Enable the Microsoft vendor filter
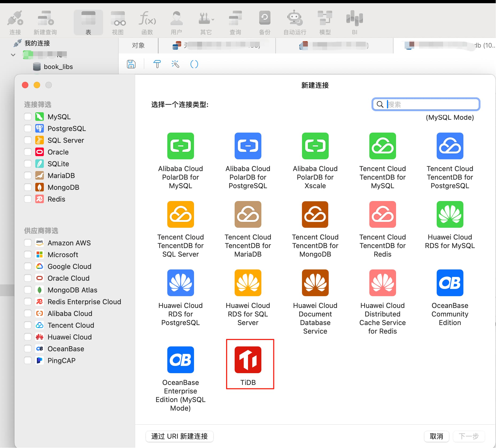The height and width of the screenshot is (448, 496). (x=28, y=254)
